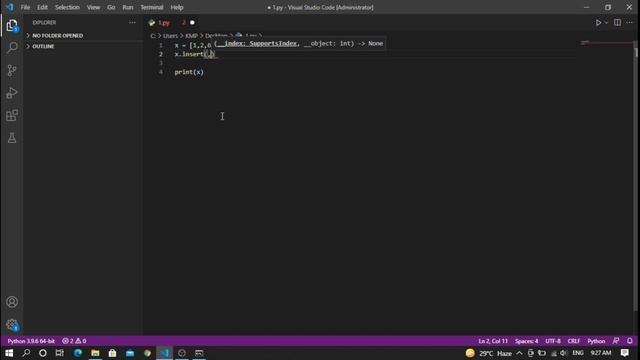The height and width of the screenshot is (360, 640).
Task: Open the Accounts menu icon
Action: coord(12,302)
